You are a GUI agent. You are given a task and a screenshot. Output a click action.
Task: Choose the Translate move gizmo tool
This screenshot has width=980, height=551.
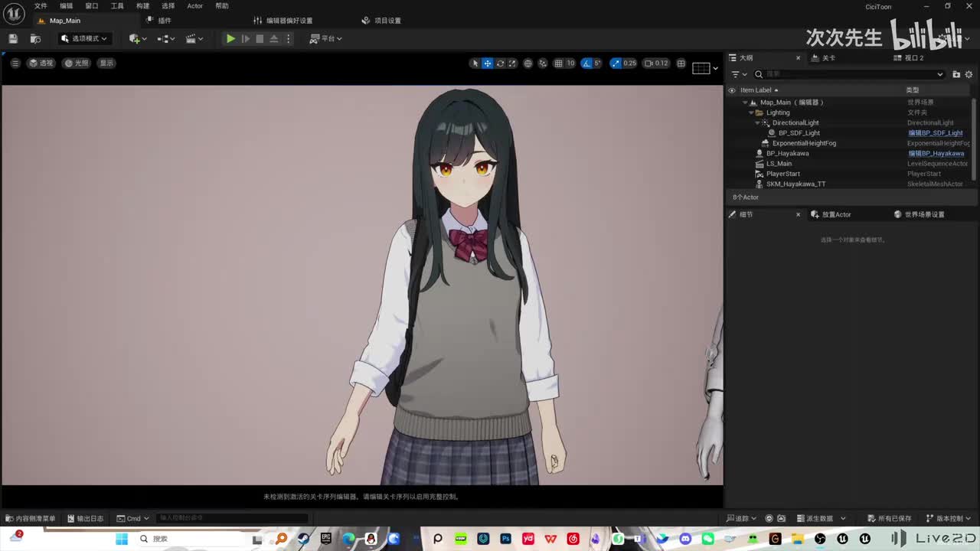tap(487, 64)
